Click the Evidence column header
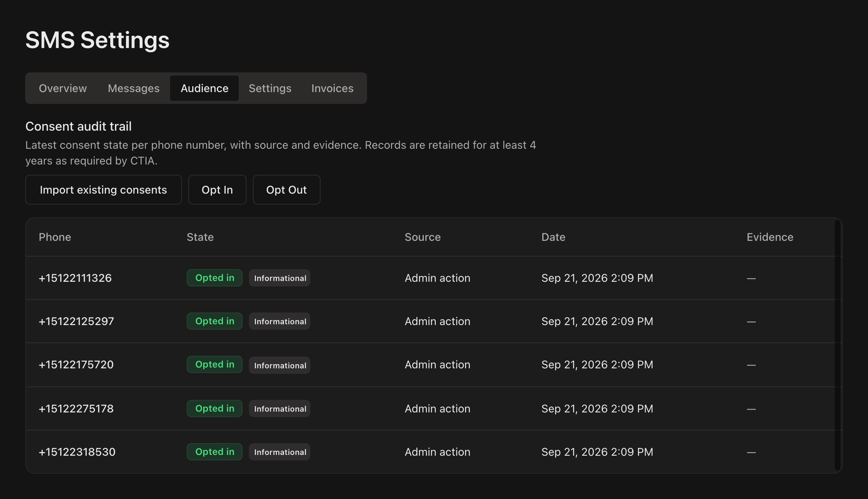The width and height of the screenshot is (868, 499). click(x=770, y=237)
